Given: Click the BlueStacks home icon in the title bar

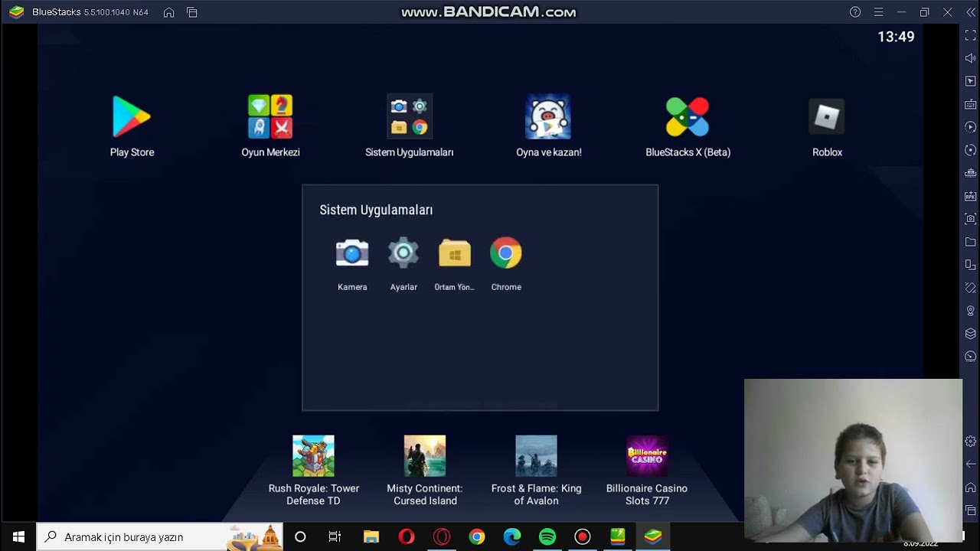Looking at the screenshot, I should (x=169, y=12).
